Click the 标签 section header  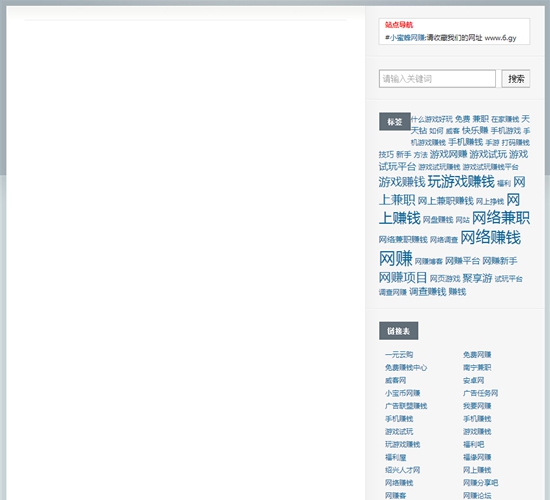point(395,121)
